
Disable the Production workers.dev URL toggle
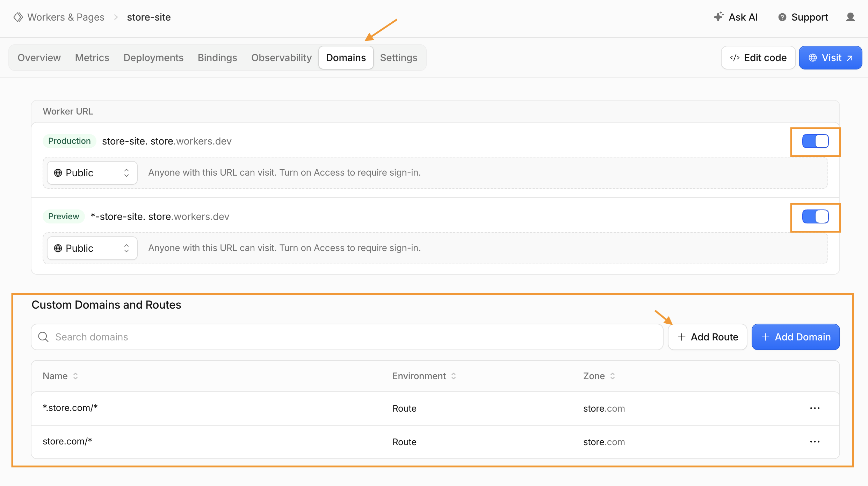click(x=815, y=141)
